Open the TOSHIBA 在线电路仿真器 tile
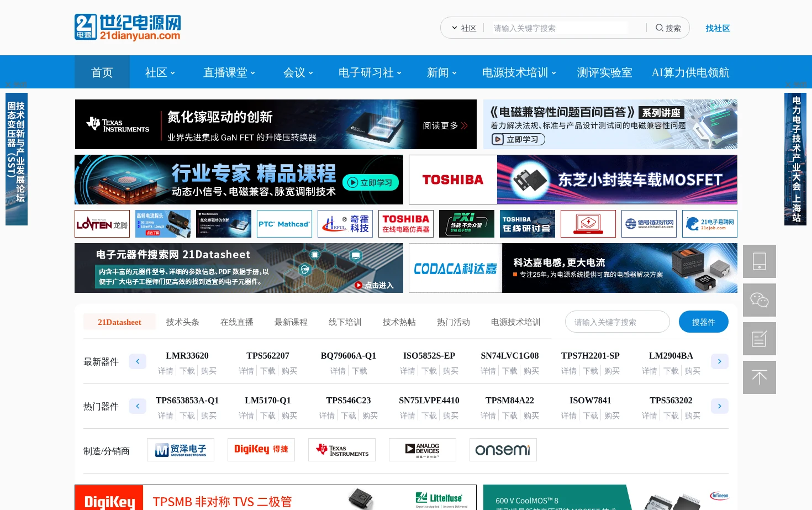812x510 pixels. pyautogui.click(x=406, y=224)
